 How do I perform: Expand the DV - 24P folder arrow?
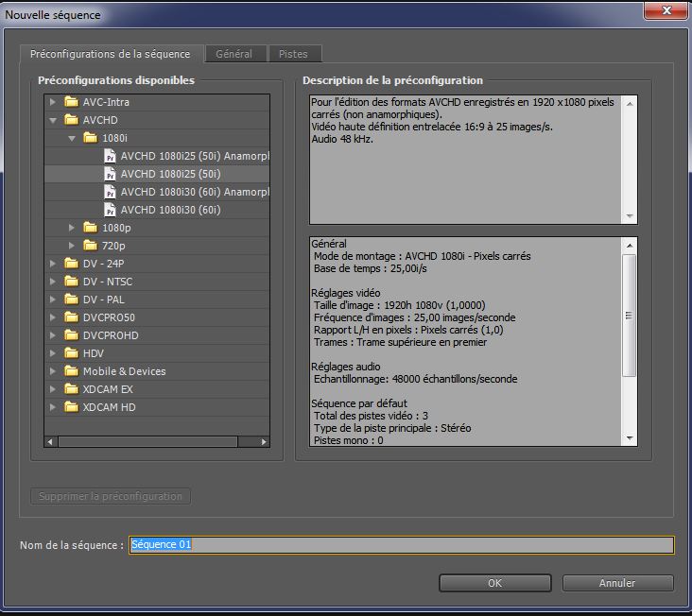(x=53, y=264)
